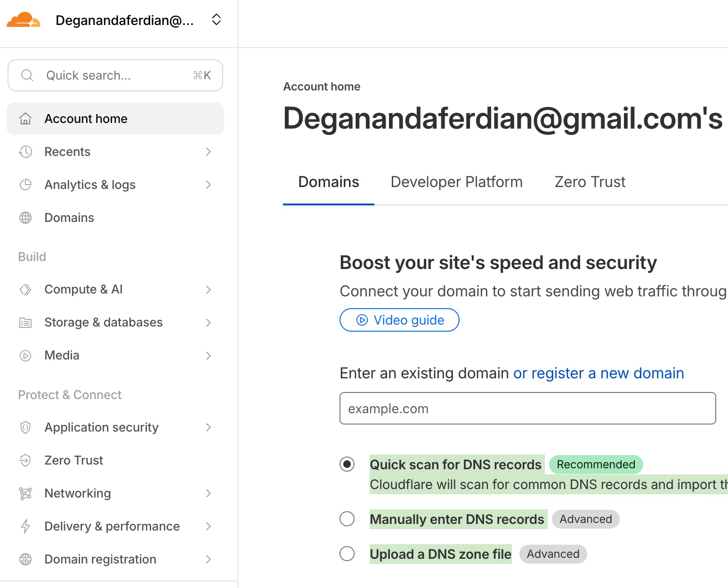Switch to the Zero Trust tab
This screenshot has width=728, height=588.
(590, 182)
